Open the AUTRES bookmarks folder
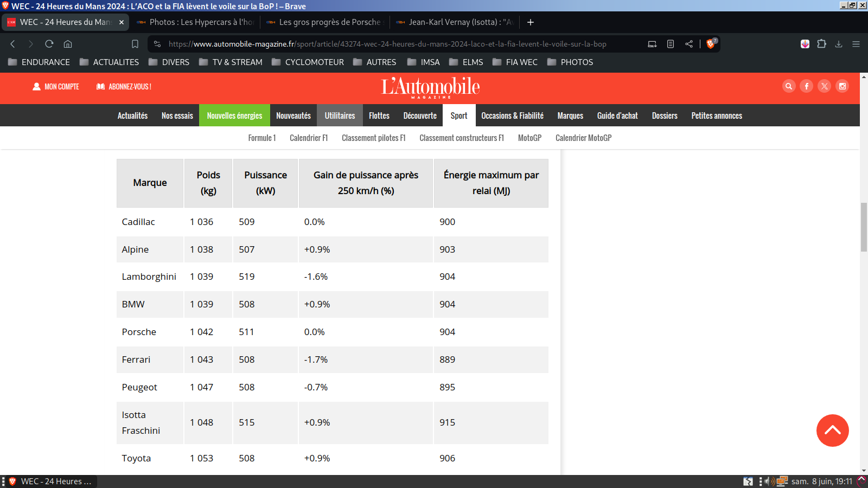 click(x=374, y=62)
